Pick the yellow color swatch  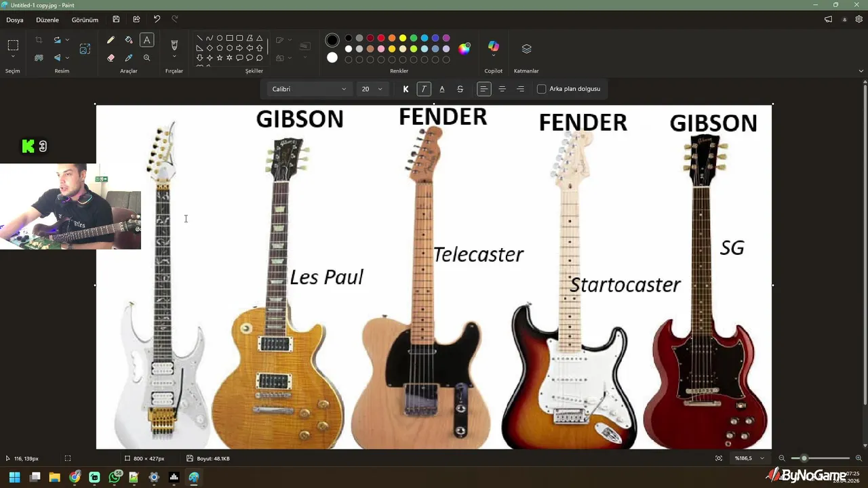403,38
